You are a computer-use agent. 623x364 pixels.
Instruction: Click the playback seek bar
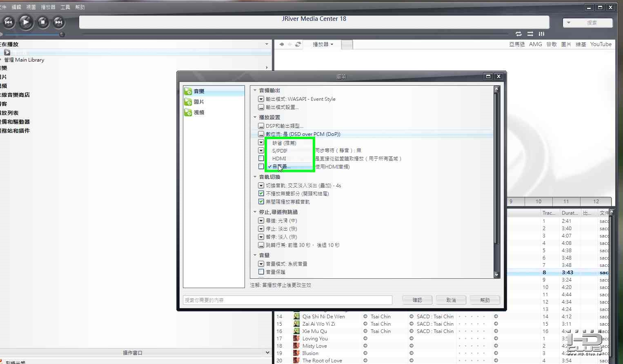(x=295, y=34)
